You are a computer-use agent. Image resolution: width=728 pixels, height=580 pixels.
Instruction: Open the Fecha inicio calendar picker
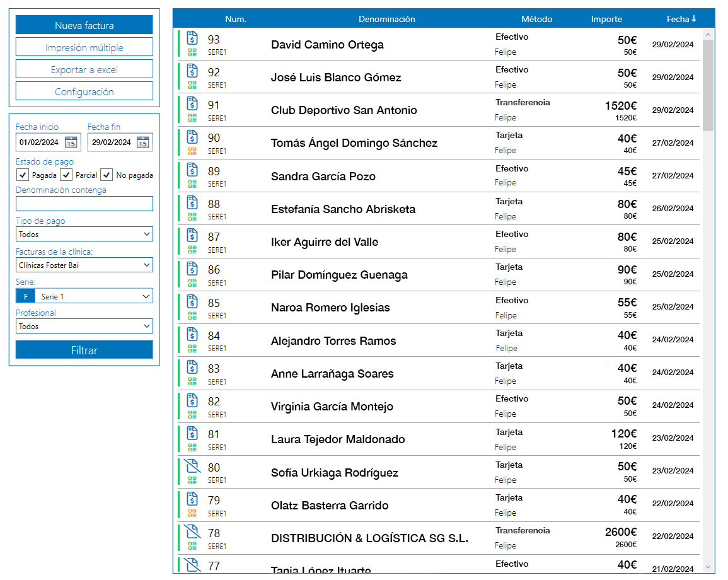coord(71,142)
